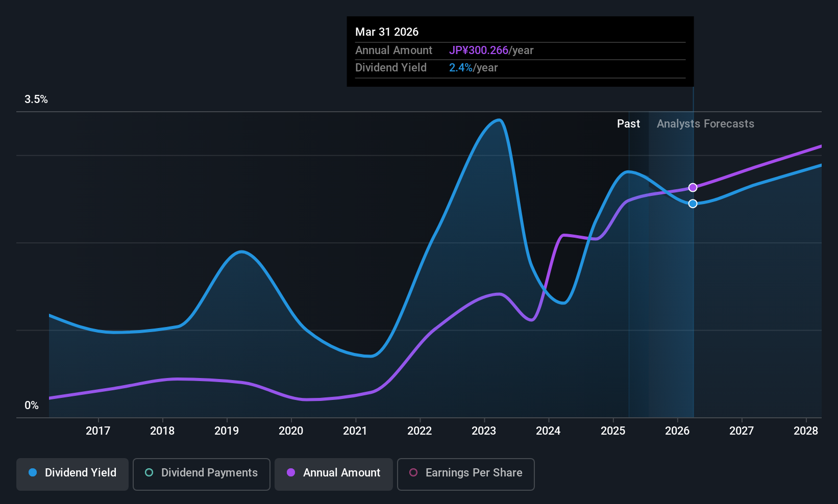Enable the Dividend Payments series
This screenshot has height=504, width=838.
pyautogui.click(x=202, y=474)
